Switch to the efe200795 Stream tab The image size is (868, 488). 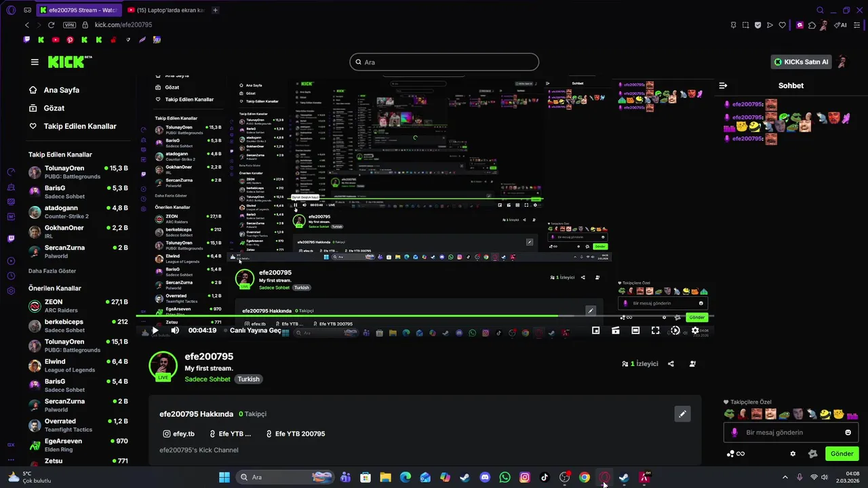point(79,10)
